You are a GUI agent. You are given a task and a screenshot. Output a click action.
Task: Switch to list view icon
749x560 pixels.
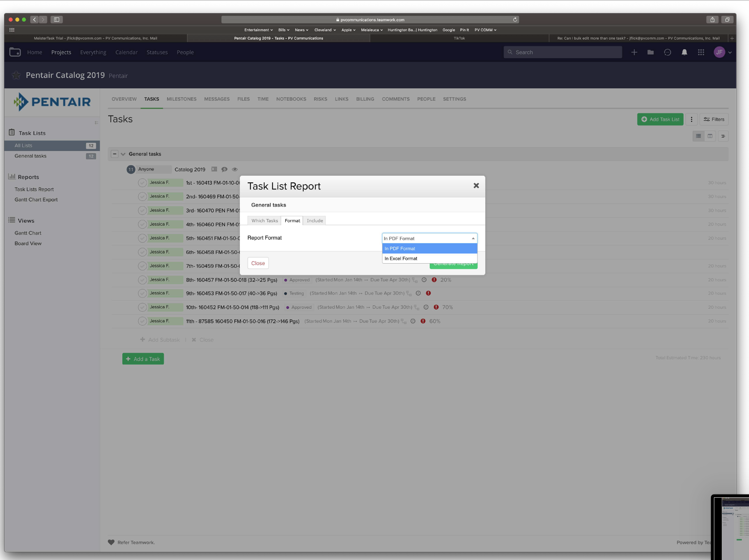(698, 136)
